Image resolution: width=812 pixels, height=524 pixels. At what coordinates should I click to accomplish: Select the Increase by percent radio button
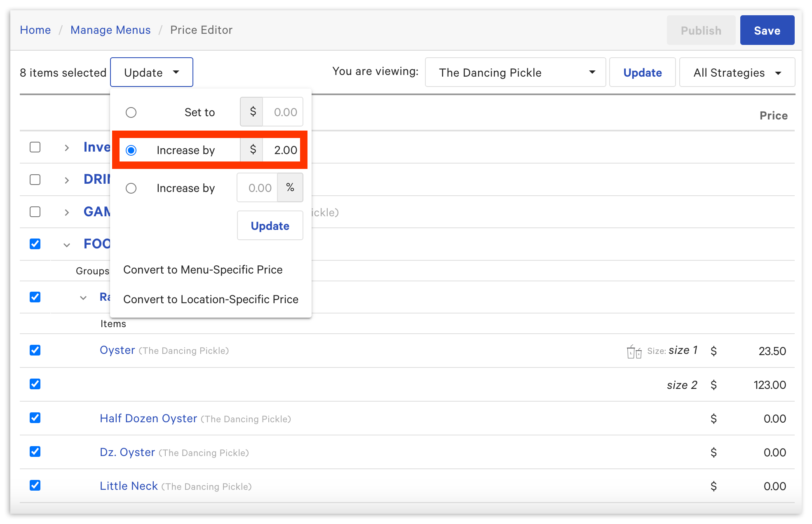point(131,188)
